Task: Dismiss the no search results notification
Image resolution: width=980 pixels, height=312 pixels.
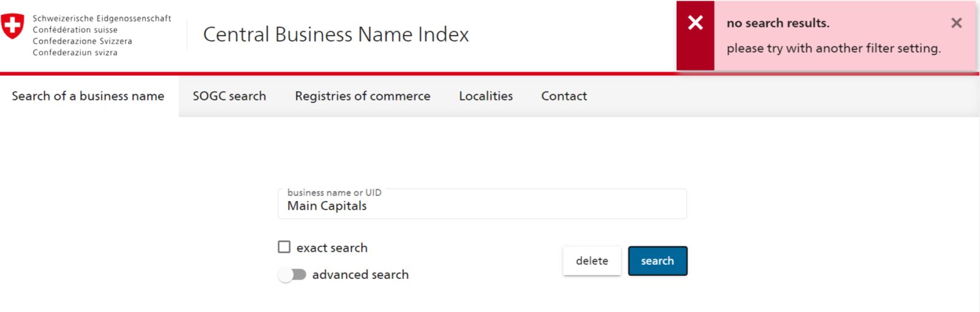Action: coord(956,23)
